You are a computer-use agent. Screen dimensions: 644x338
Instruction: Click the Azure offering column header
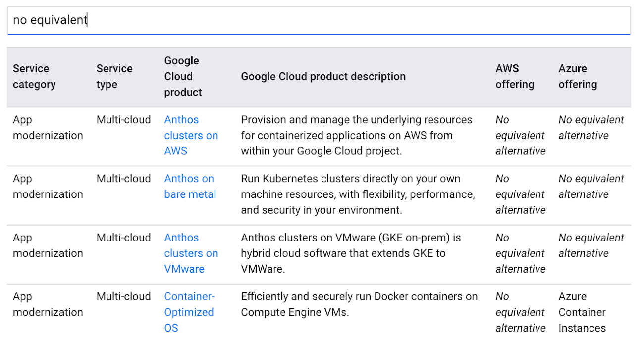(x=578, y=76)
